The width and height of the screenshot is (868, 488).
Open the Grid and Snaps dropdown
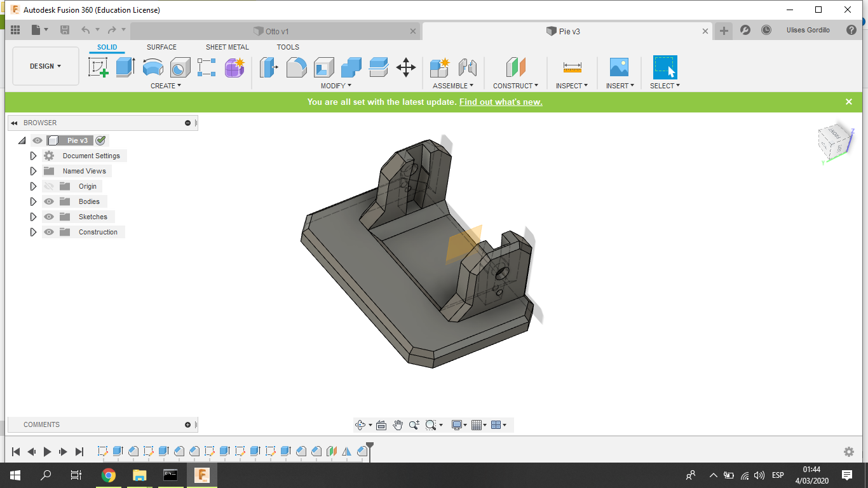(479, 425)
